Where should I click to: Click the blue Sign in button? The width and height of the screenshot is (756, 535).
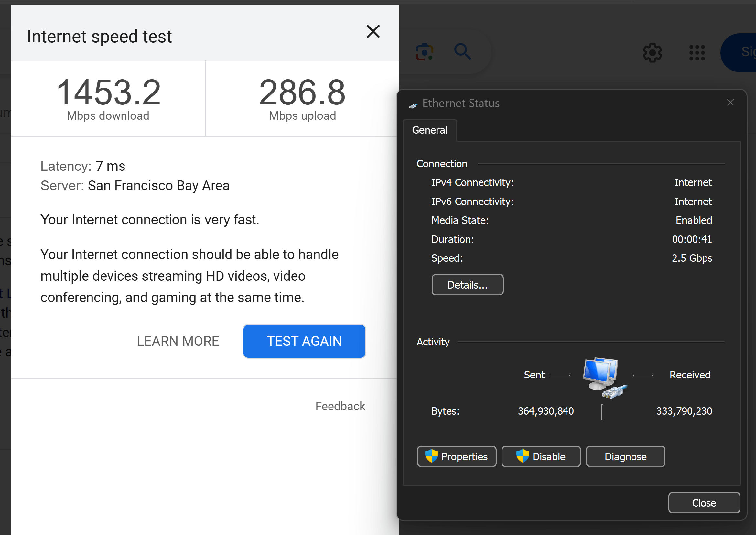(x=741, y=53)
